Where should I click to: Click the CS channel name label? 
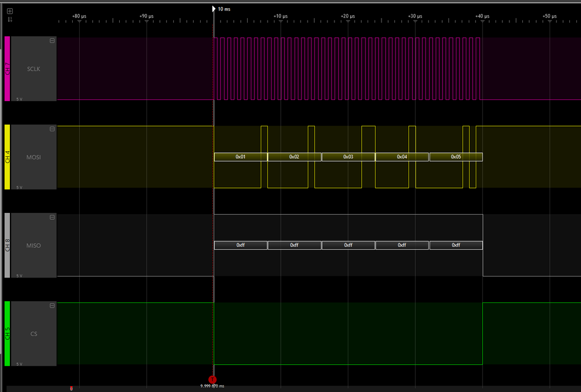33,333
